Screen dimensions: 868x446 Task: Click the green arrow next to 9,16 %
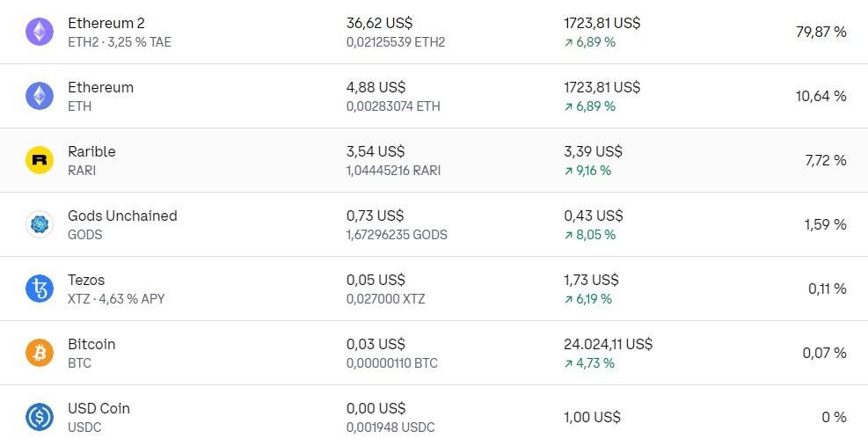pos(568,172)
